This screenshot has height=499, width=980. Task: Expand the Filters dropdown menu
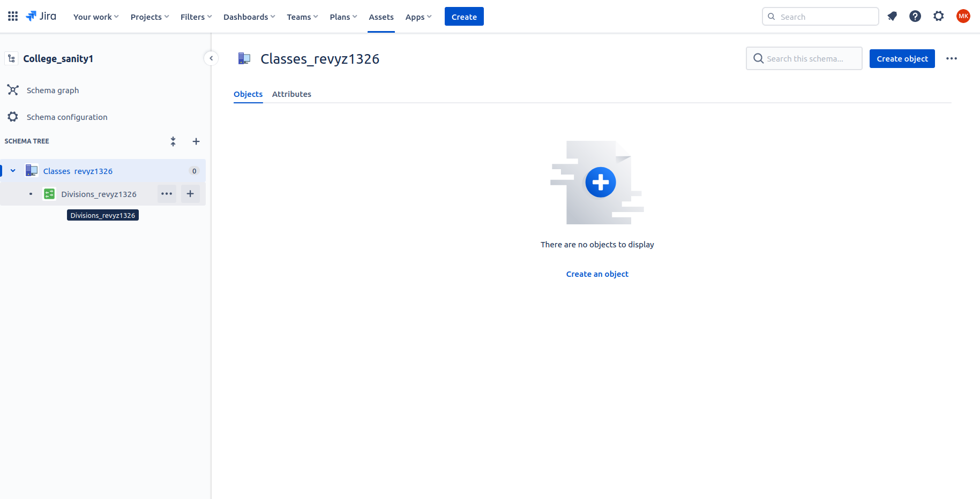196,17
